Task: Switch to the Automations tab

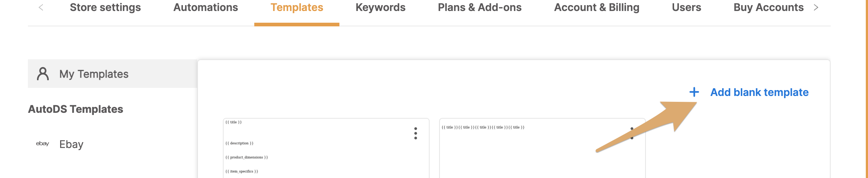Action: pos(206,8)
